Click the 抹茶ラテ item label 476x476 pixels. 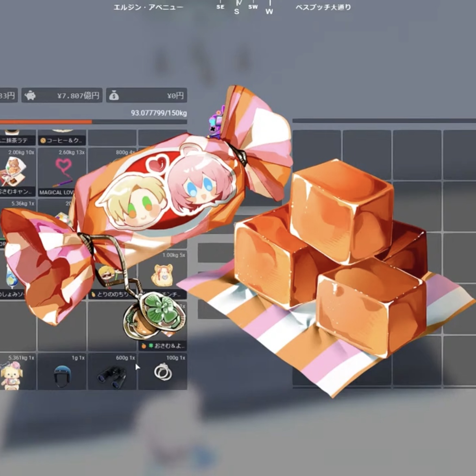click(x=15, y=140)
